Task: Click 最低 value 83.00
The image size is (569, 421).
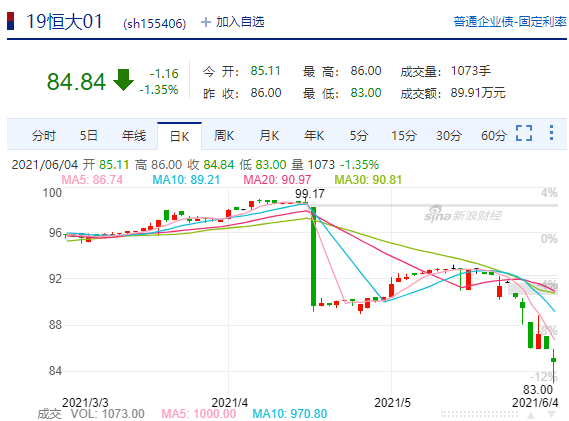Action: coord(366,93)
